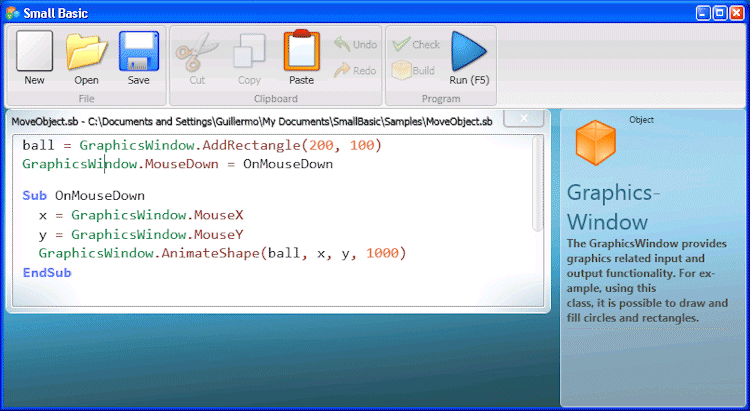Image resolution: width=750 pixels, height=411 pixels.
Task: Click the AddRectangle method in the code
Action: (x=252, y=145)
